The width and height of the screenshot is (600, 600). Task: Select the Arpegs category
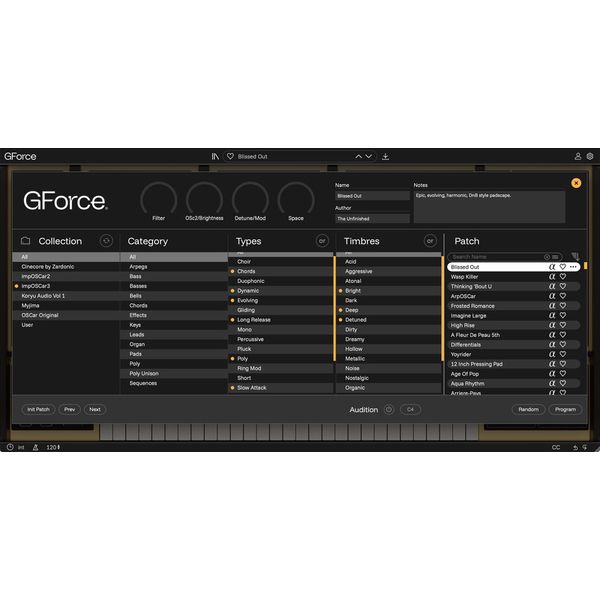click(174, 266)
